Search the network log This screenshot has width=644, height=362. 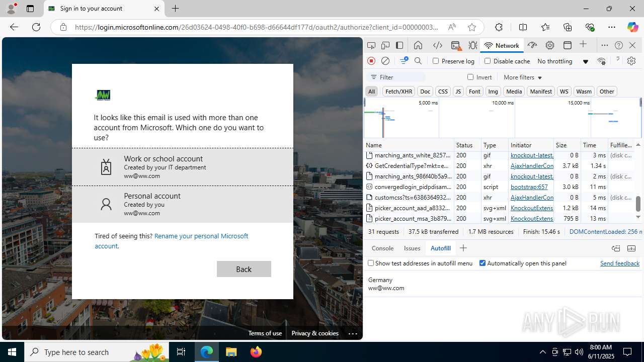point(418,61)
